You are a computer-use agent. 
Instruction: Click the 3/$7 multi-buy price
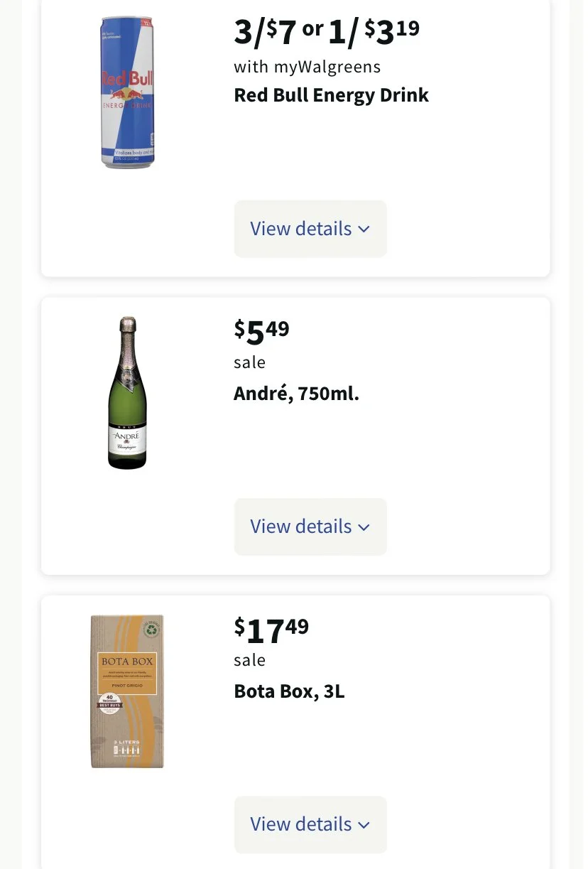(x=265, y=31)
